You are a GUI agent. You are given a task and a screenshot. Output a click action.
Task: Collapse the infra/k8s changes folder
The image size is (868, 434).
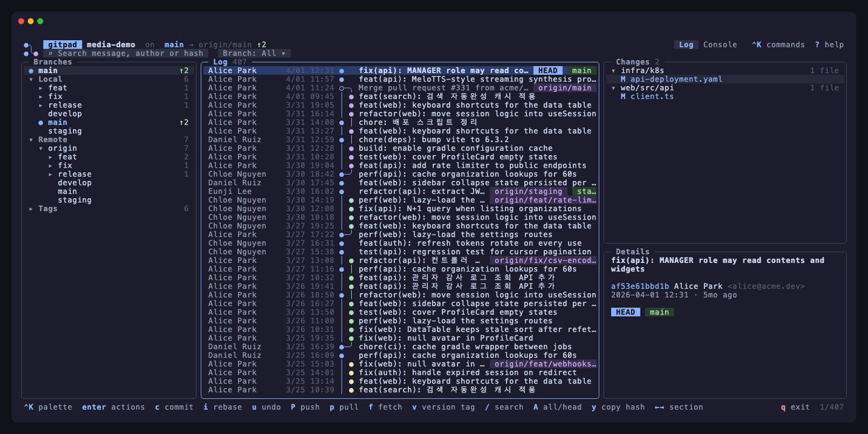click(613, 70)
